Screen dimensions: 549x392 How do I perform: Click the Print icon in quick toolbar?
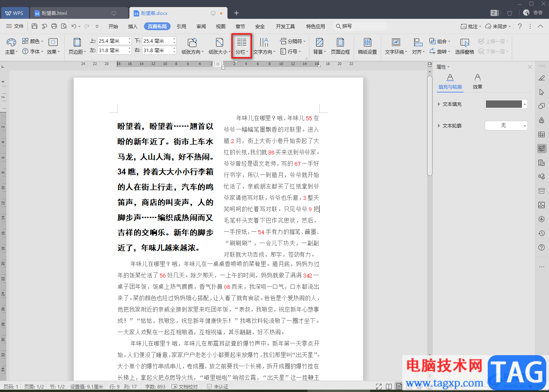click(x=54, y=26)
